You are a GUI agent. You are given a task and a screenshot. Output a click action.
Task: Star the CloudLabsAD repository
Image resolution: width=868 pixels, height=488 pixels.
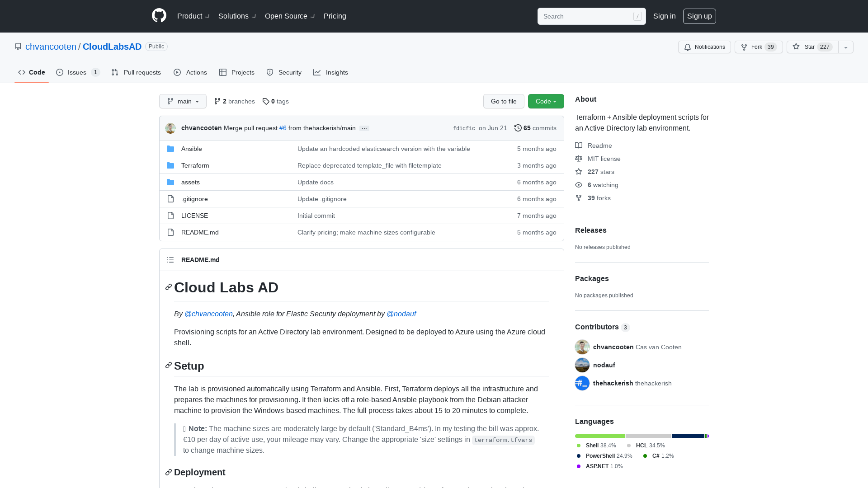pos(812,47)
